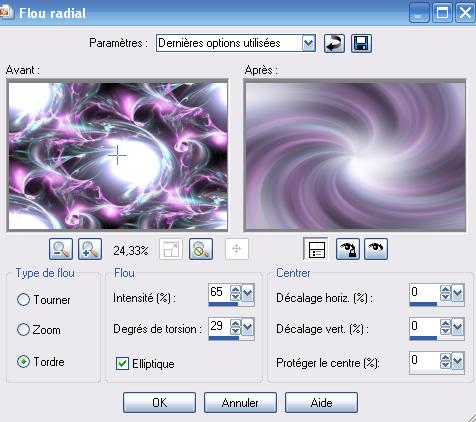476x422 pixels.
Task: Click the reset to default parameters arrow icon
Action: [334, 43]
